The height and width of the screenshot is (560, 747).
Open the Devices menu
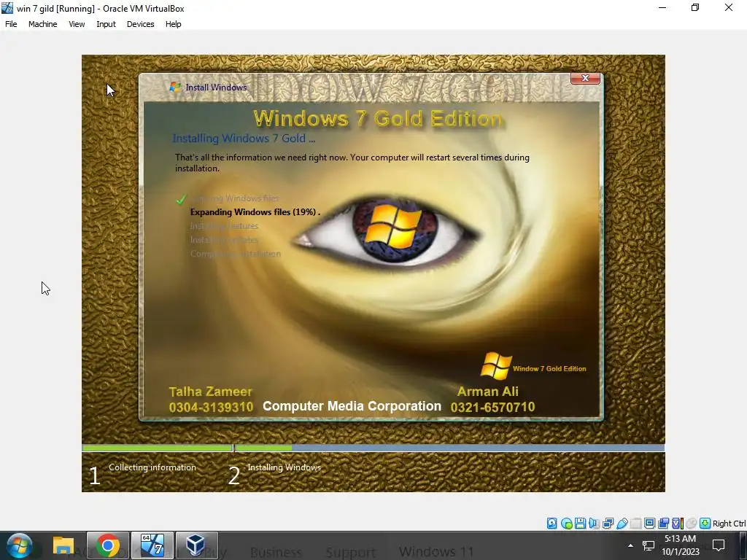coord(140,24)
